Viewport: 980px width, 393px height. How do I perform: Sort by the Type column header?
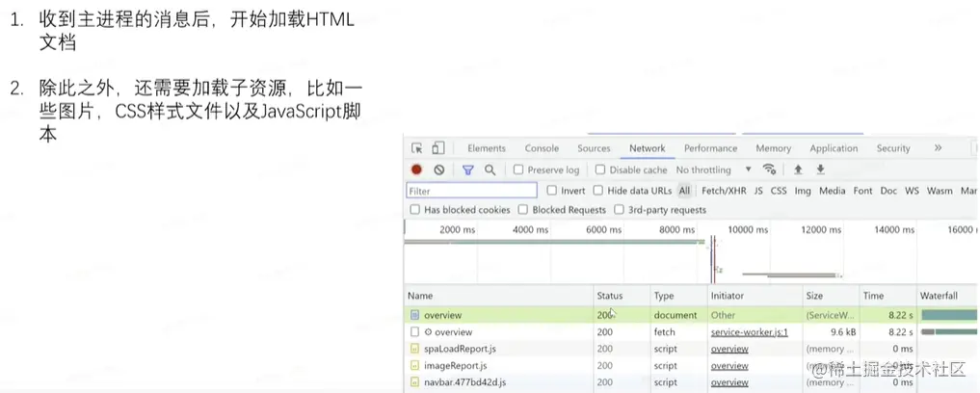tap(678, 296)
